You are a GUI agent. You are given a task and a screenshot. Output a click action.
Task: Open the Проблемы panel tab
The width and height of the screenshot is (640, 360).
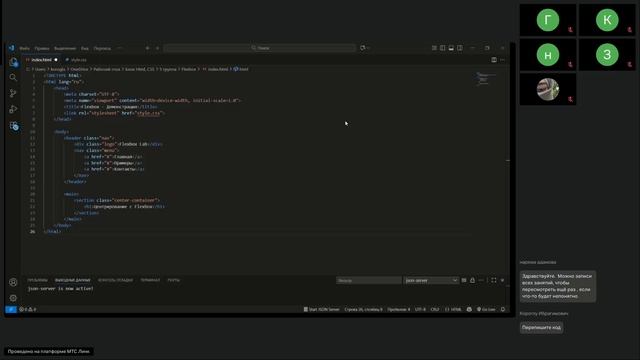38,280
